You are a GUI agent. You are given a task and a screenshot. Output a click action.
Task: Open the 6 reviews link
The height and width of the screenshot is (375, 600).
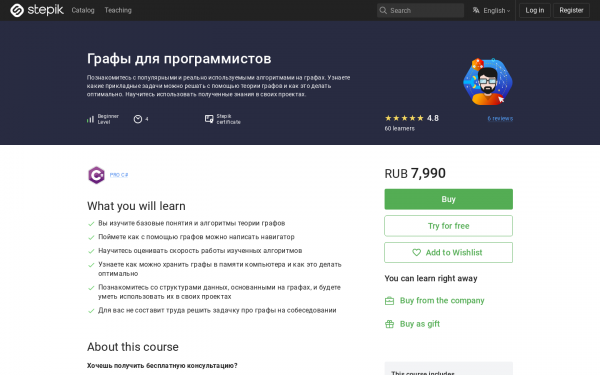coord(500,119)
